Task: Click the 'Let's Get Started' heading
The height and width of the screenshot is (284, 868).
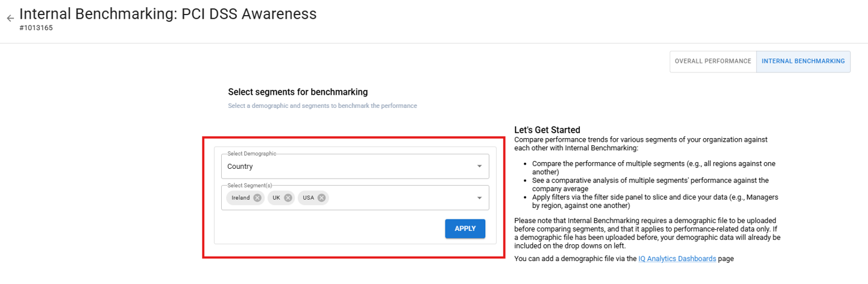Action: pos(547,130)
